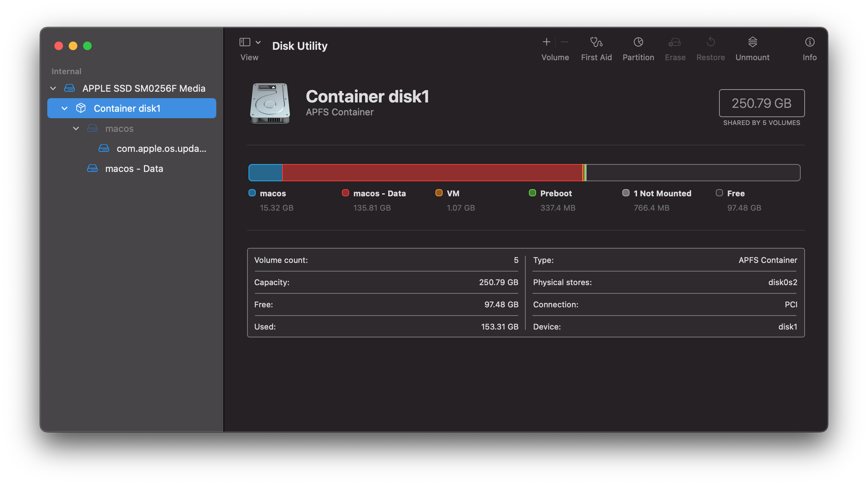
Task: Click the Restore toolbar icon
Action: (710, 42)
